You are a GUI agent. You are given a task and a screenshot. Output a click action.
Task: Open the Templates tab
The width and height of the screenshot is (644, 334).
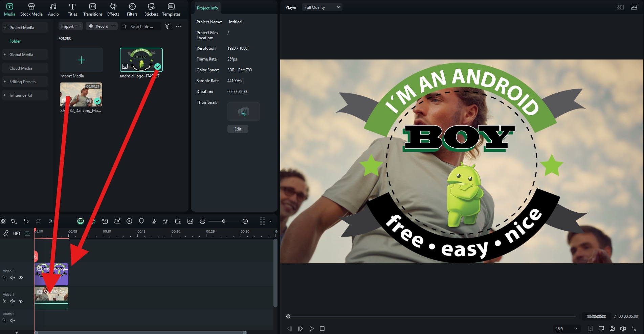171,9
